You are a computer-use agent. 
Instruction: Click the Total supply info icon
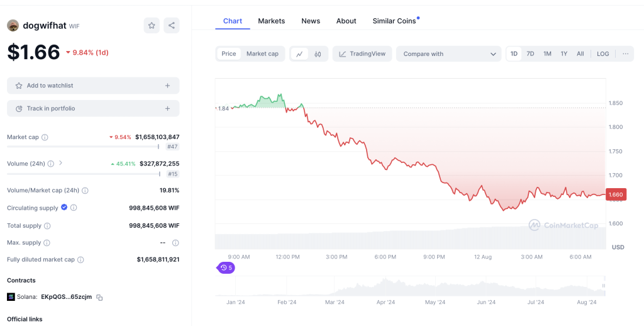tap(47, 226)
